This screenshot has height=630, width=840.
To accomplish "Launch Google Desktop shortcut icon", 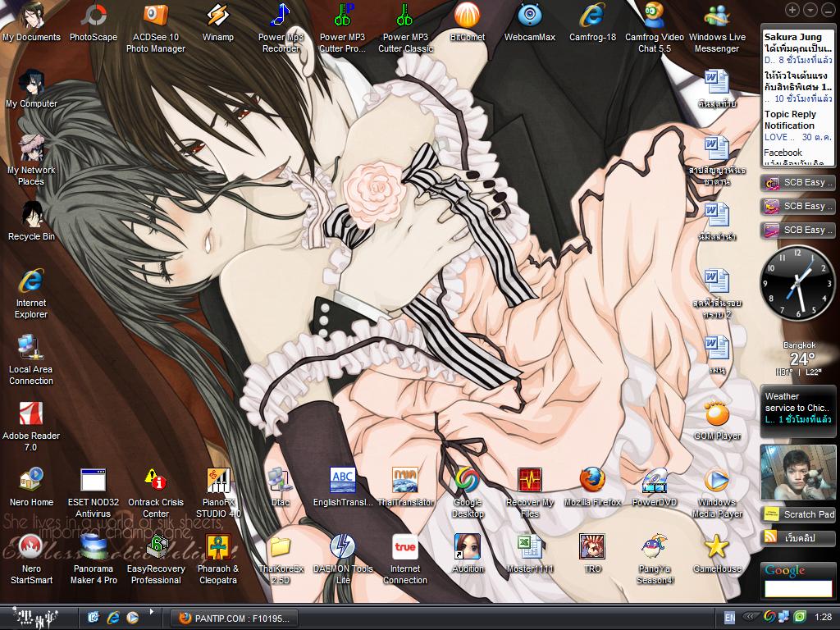I will click(467, 492).
